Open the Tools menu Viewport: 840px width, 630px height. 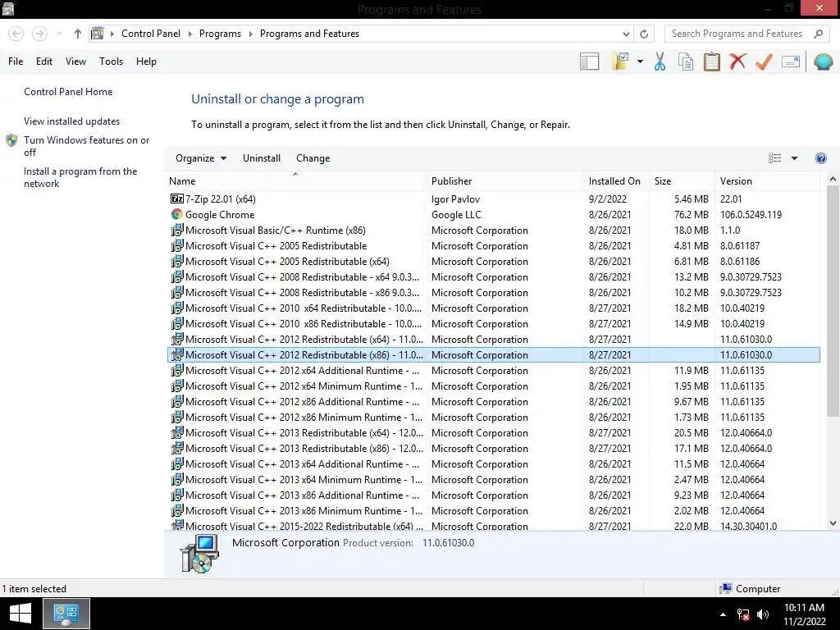pyautogui.click(x=111, y=62)
